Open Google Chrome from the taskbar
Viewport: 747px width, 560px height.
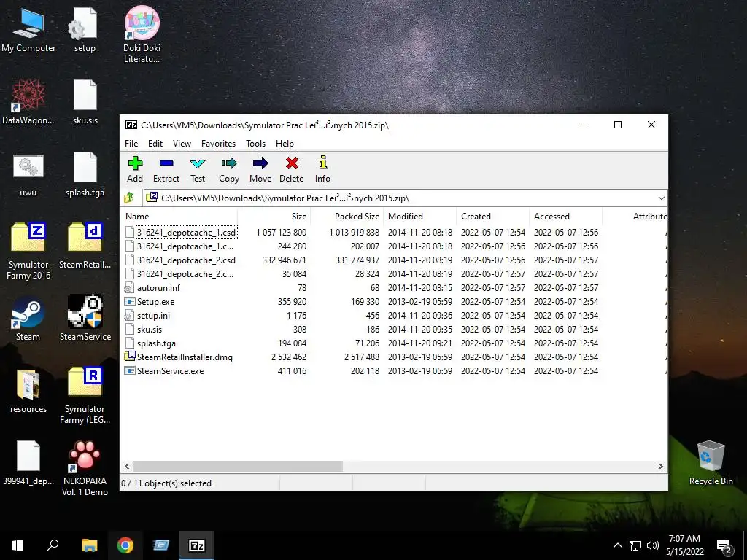point(125,545)
